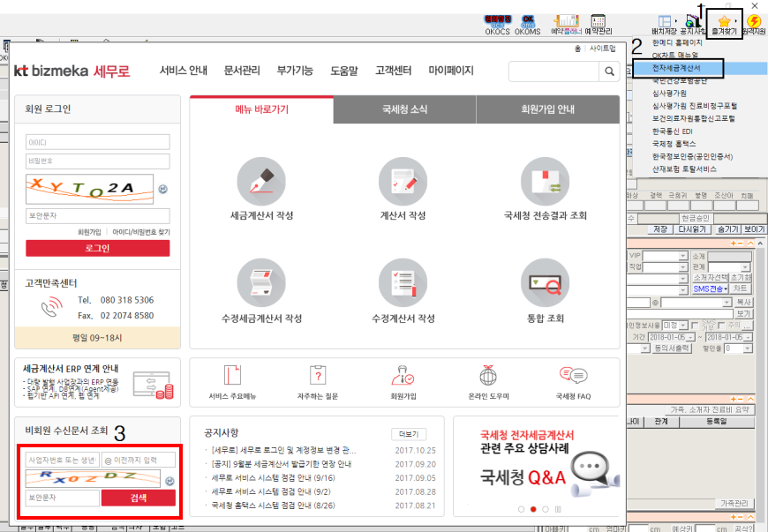Click the 비밀번호 input field
Screen dimensions: 768x532
pyautogui.click(x=97, y=161)
